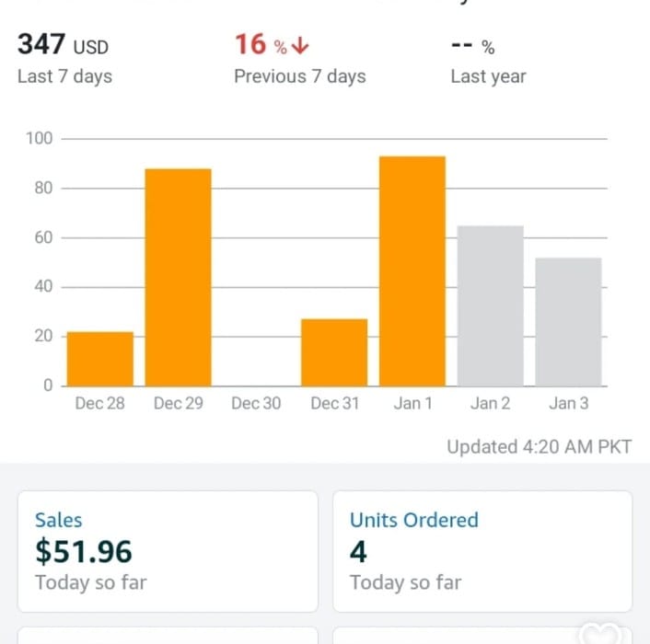Tap the $51.96 sales amount
650x644 pixels.
pos(84,551)
